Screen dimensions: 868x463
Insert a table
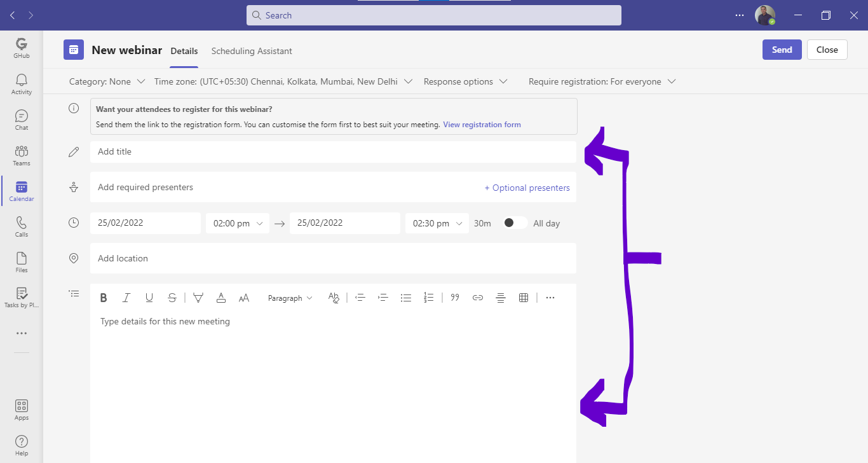(x=524, y=298)
